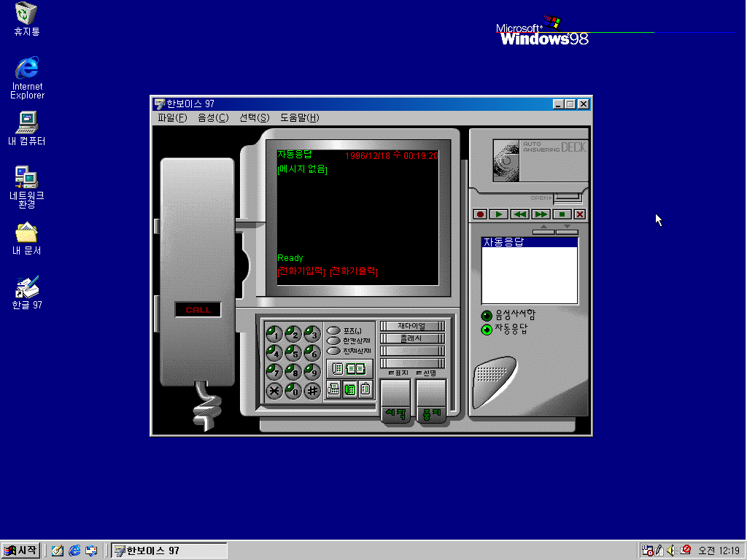Viewport: 747px width, 560px height.
Task: Click the red record button on deck
Action: click(x=480, y=214)
